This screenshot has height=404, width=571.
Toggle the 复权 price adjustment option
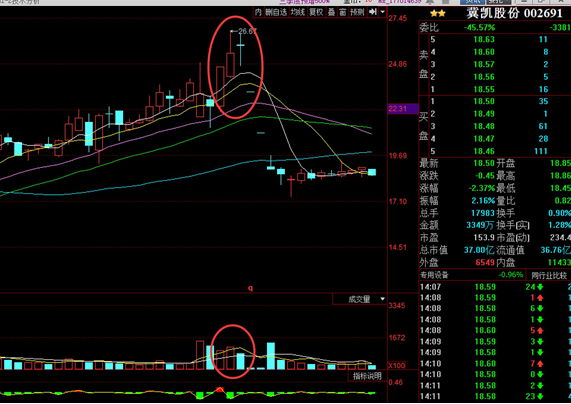[x=316, y=12]
